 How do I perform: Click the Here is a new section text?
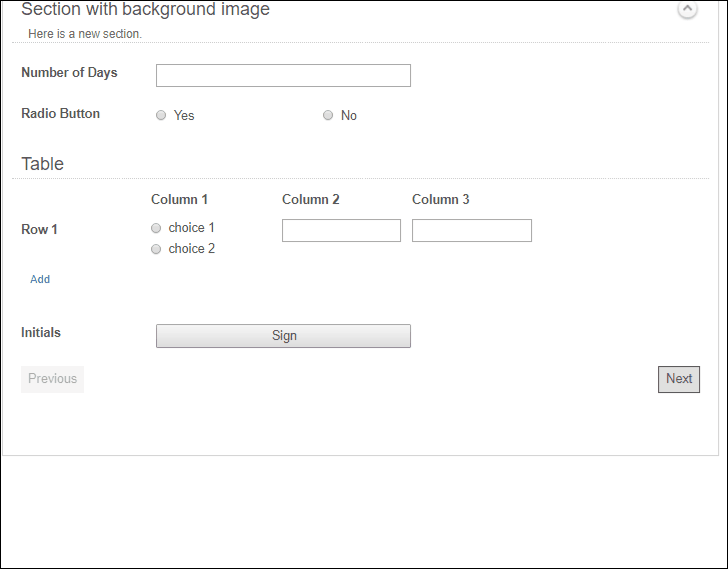pyautogui.click(x=85, y=34)
